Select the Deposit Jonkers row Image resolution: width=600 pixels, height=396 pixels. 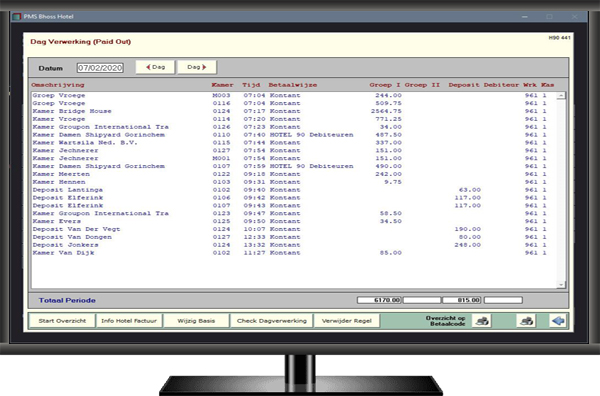click(x=294, y=245)
